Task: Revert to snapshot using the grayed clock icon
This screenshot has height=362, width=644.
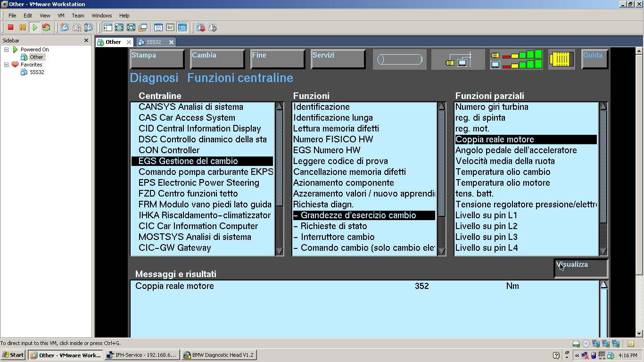Action: (76, 28)
